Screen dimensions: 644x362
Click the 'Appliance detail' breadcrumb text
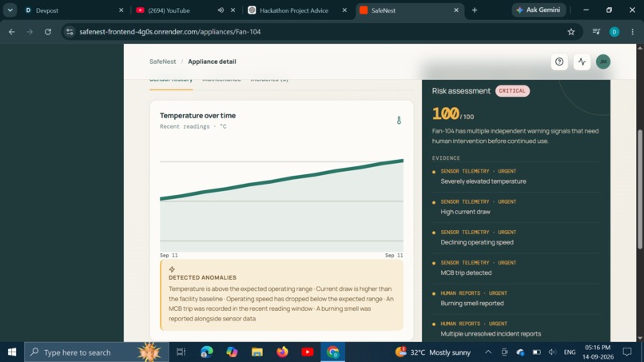click(212, 62)
